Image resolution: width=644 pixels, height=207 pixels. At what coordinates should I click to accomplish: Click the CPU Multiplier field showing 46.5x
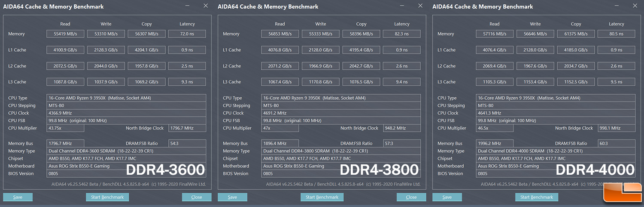pyautogui.click(x=495, y=128)
